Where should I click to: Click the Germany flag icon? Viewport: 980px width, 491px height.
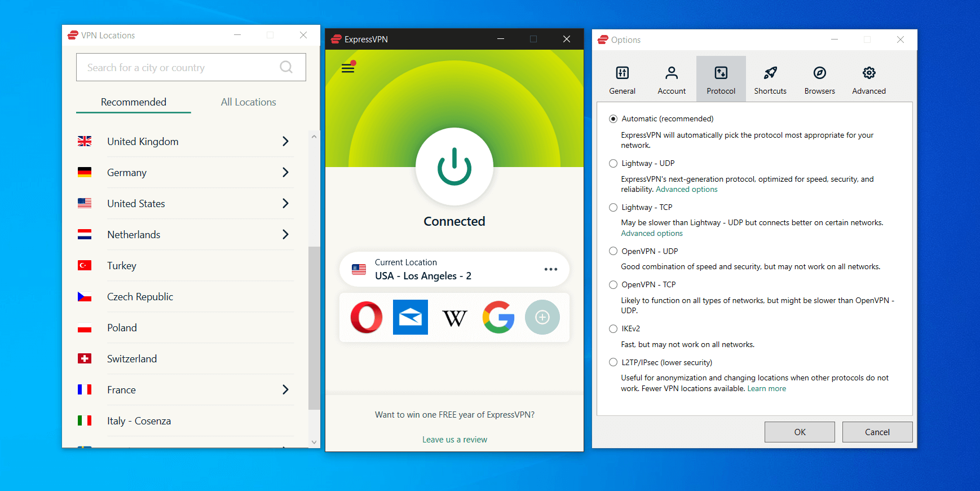85,172
